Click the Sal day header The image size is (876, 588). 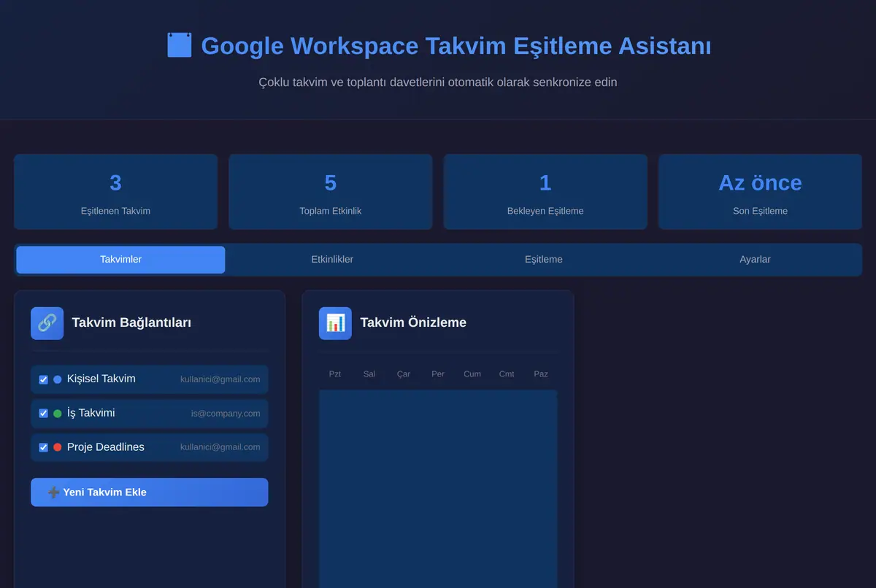(x=369, y=374)
